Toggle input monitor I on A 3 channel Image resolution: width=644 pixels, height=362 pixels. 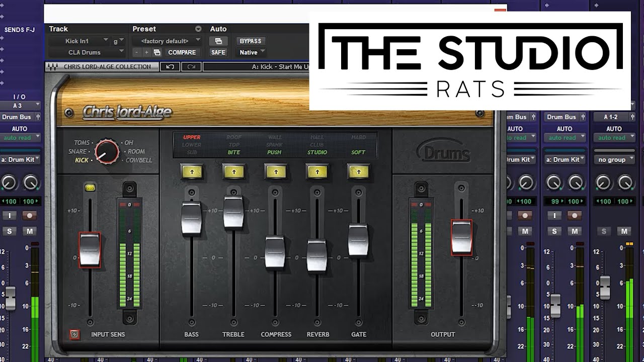click(9, 216)
